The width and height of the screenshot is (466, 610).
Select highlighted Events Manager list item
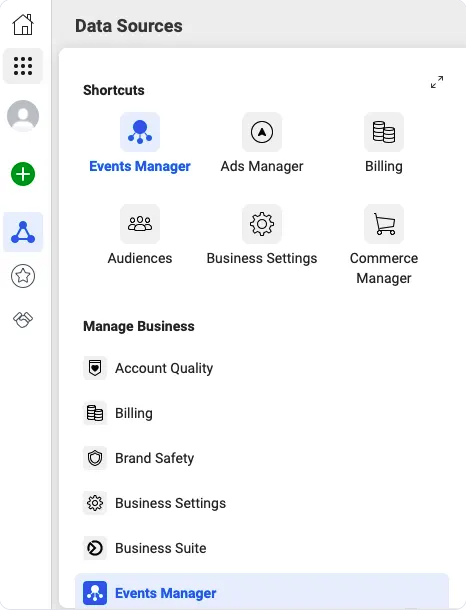[x=262, y=591]
